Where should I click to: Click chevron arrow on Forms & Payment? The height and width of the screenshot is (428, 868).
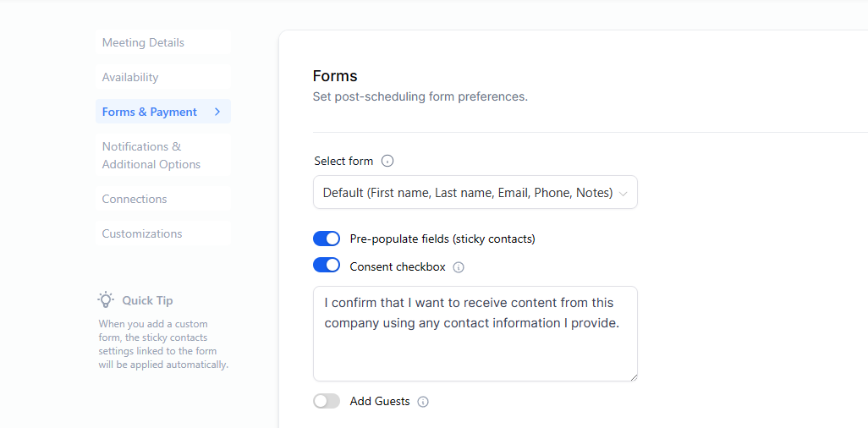tap(217, 112)
